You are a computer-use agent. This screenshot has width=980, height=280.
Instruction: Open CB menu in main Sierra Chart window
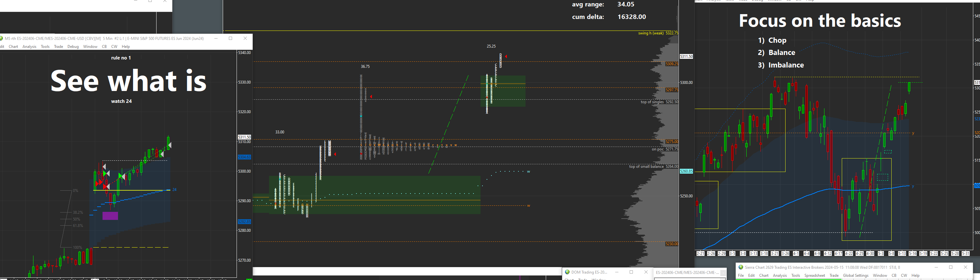pyautogui.click(x=894, y=275)
